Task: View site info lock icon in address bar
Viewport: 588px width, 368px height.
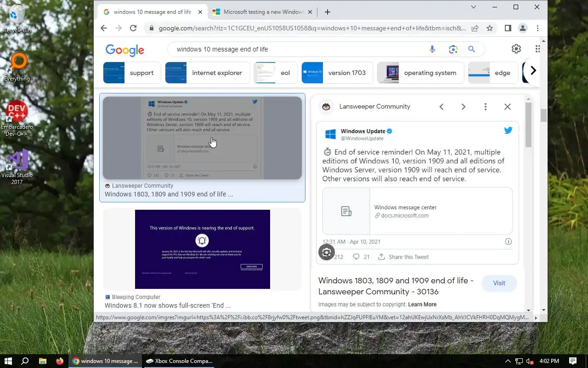Action: 152,28
